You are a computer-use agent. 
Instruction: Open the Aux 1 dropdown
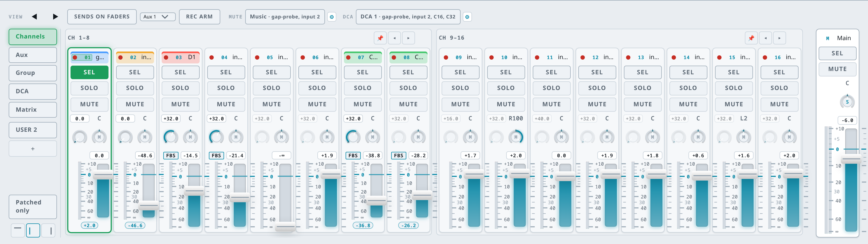[x=158, y=17]
